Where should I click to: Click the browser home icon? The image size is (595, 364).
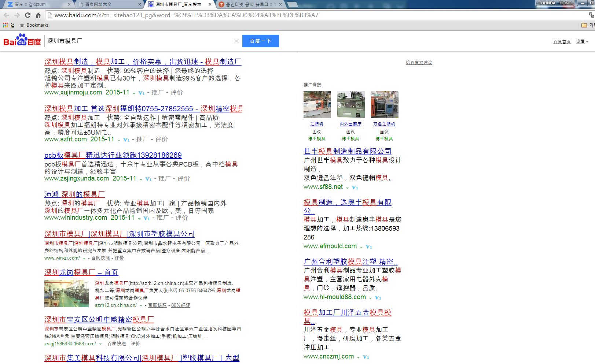point(38,15)
